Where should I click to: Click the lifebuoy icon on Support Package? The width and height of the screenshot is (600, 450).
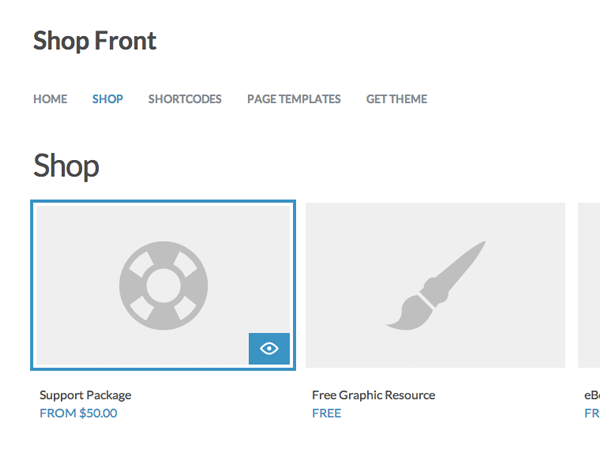[x=163, y=285]
